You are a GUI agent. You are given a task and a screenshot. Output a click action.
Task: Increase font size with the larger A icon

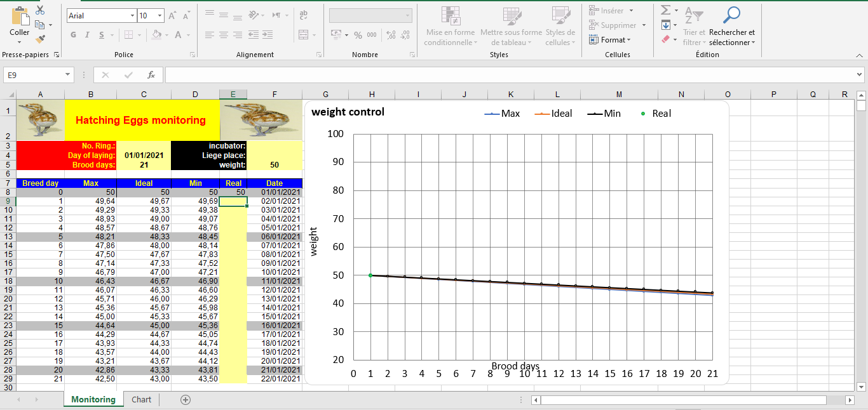[x=172, y=16]
